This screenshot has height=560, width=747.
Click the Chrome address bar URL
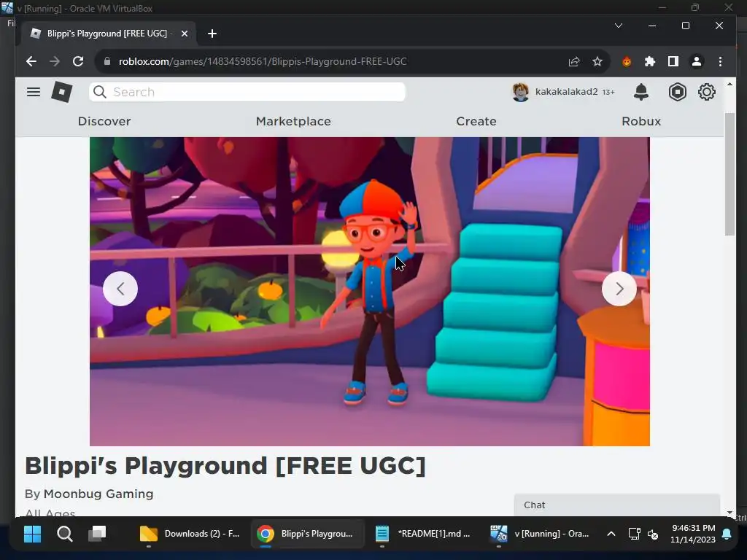263,61
